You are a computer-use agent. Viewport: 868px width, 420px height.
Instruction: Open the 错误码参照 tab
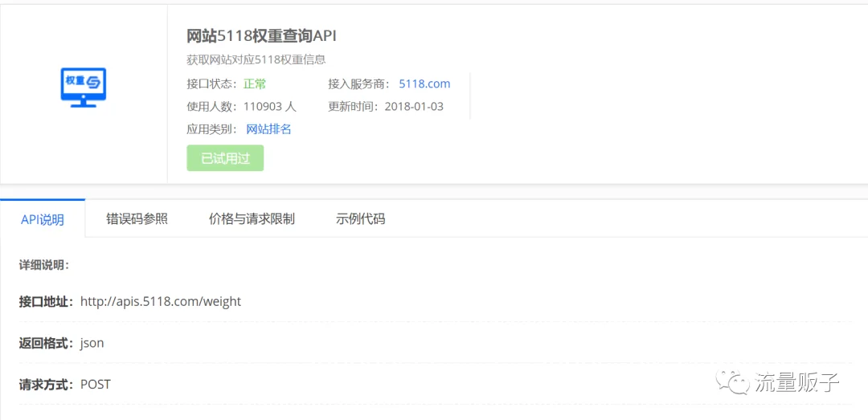pos(137,219)
